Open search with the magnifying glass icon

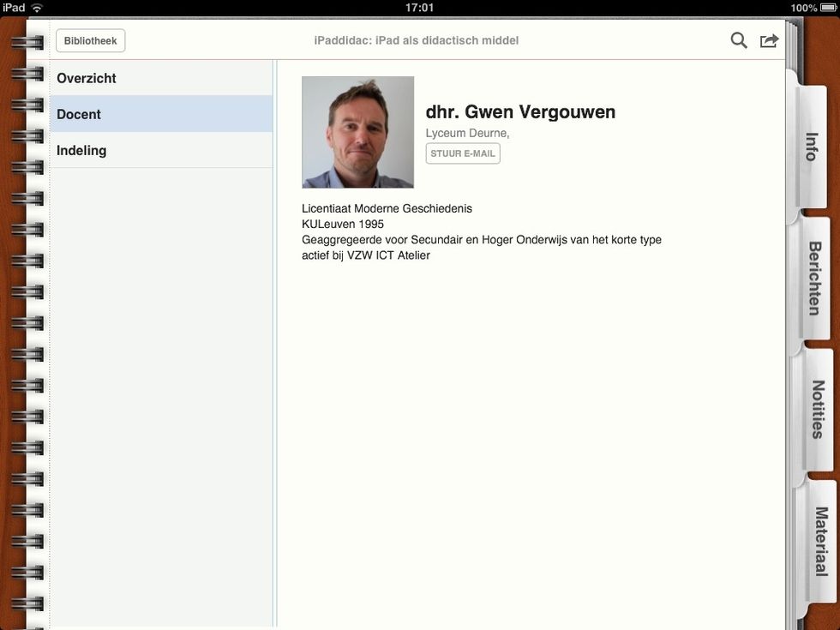click(738, 40)
